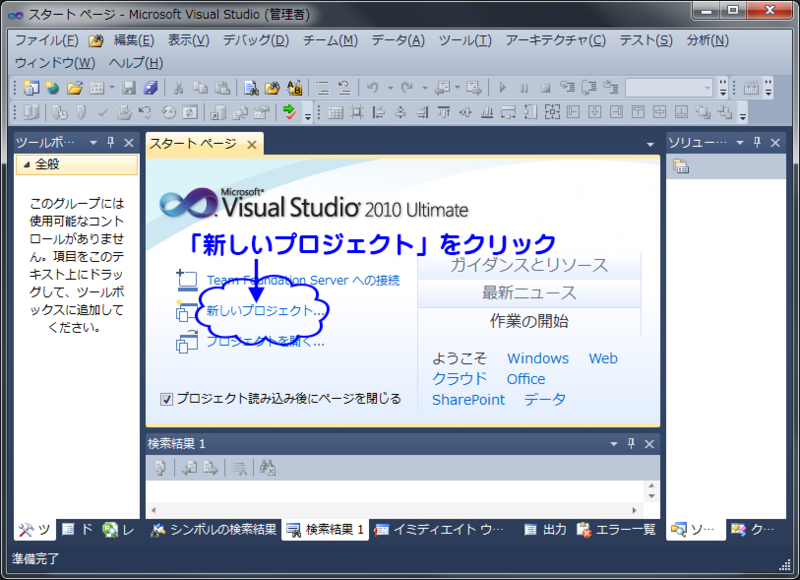Click the Save All stacked disks icon
800x580 pixels.
[x=151, y=88]
